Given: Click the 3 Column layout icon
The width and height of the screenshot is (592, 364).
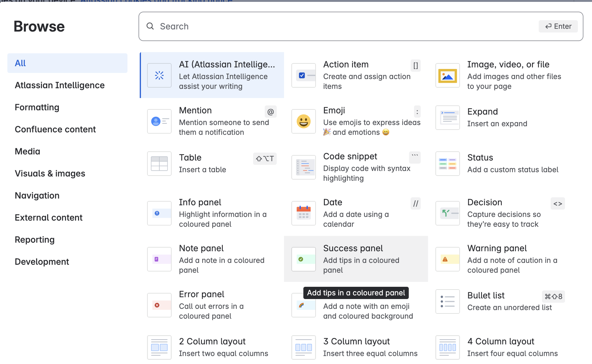Looking at the screenshot, I should click(304, 347).
